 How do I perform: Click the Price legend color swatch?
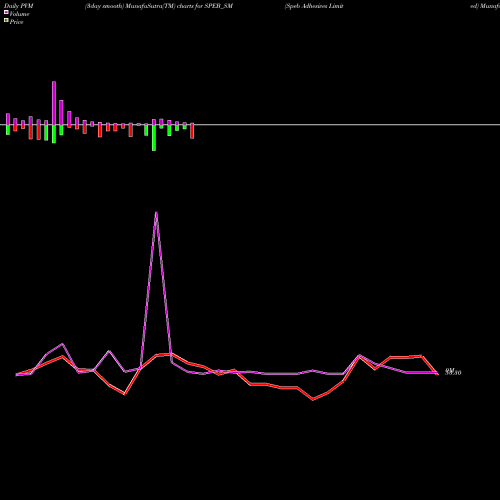(6, 21)
